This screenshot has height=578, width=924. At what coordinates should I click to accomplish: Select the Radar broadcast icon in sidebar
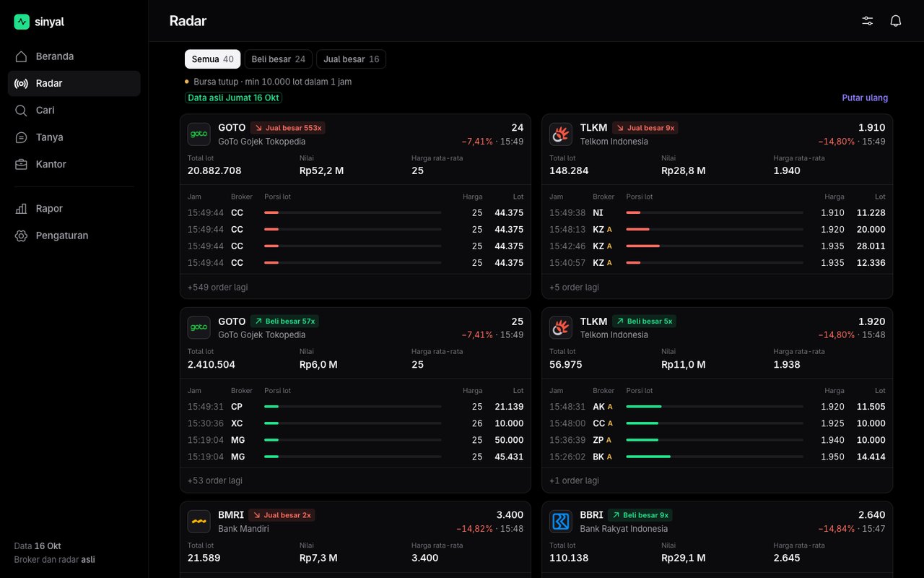click(22, 83)
